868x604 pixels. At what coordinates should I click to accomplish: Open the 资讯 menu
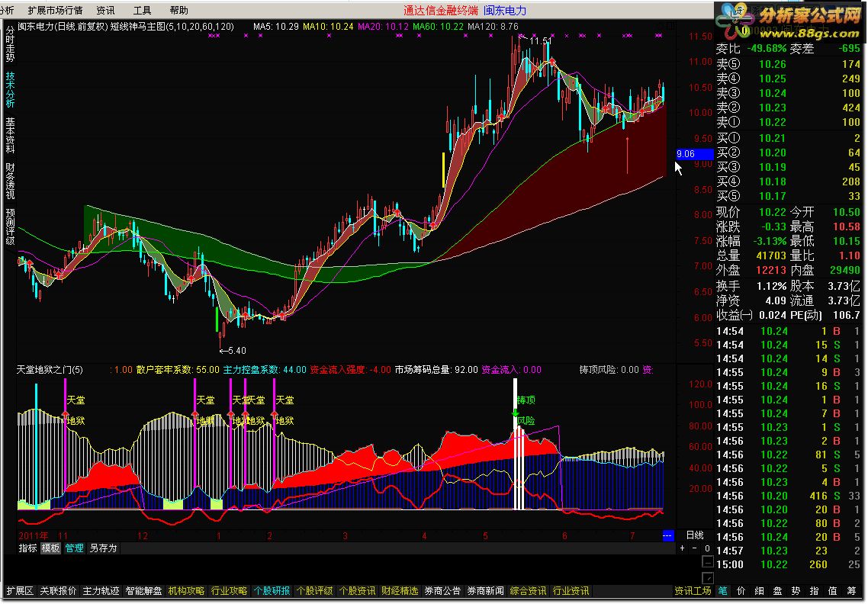(x=105, y=10)
